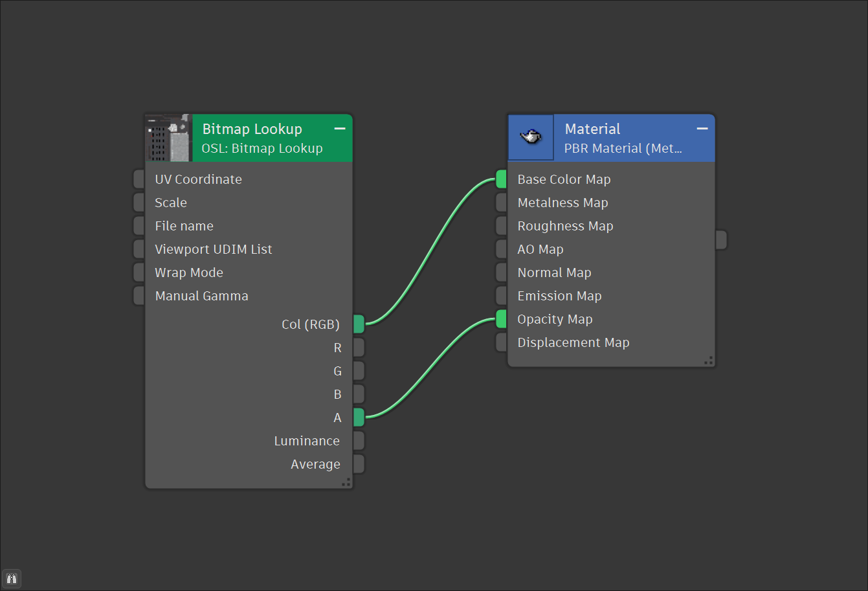Click the Wrap Mode input socket
This screenshot has width=868, height=591.
(x=139, y=273)
